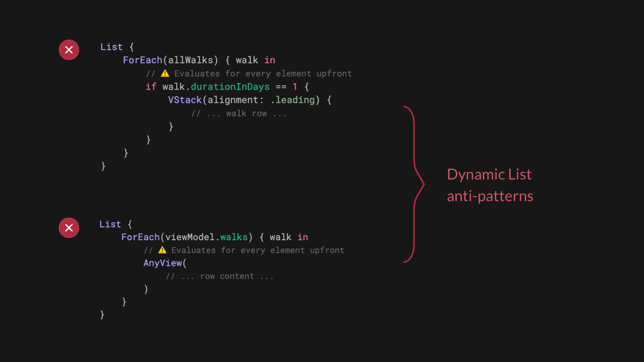Click the text 'ForEach(viewModel.walks) { walk in'
Viewport: 644px width, 362px height.
[215, 237]
